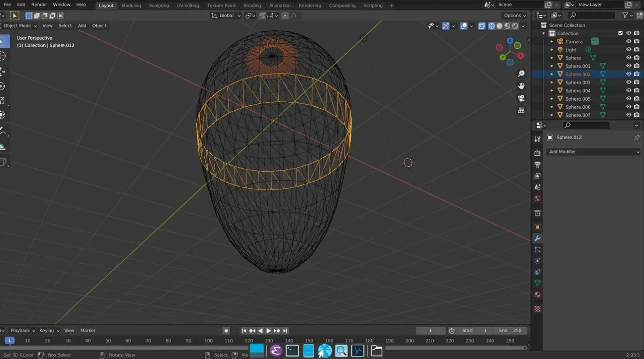Select Sphere.004 in the outliner
The image size is (644, 359).
click(578, 91)
